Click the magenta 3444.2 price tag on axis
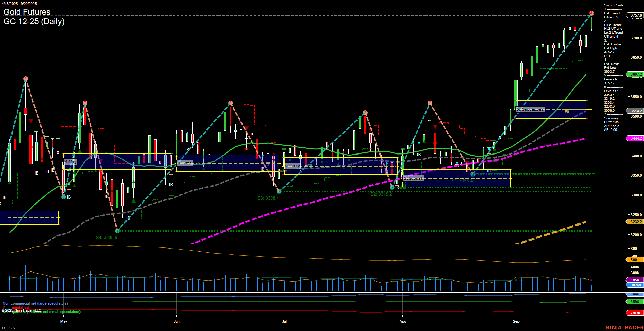The image size is (644, 331). click(x=635, y=138)
